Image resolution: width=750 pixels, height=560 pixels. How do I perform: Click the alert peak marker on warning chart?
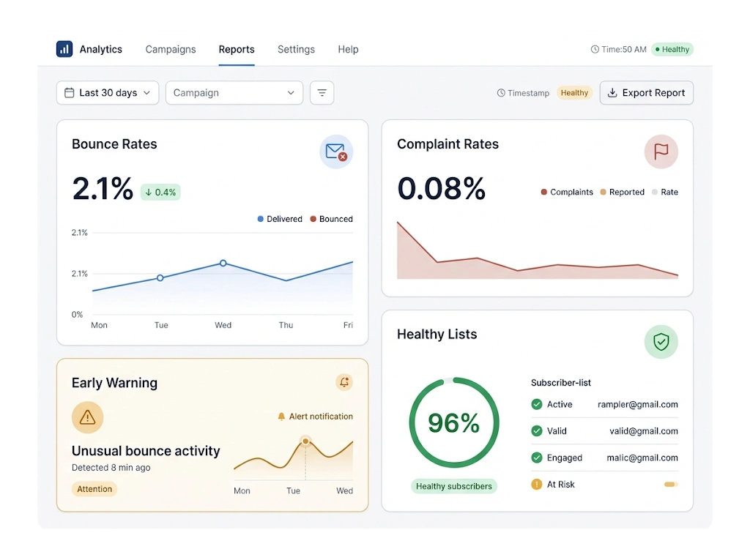click(305, 441)
